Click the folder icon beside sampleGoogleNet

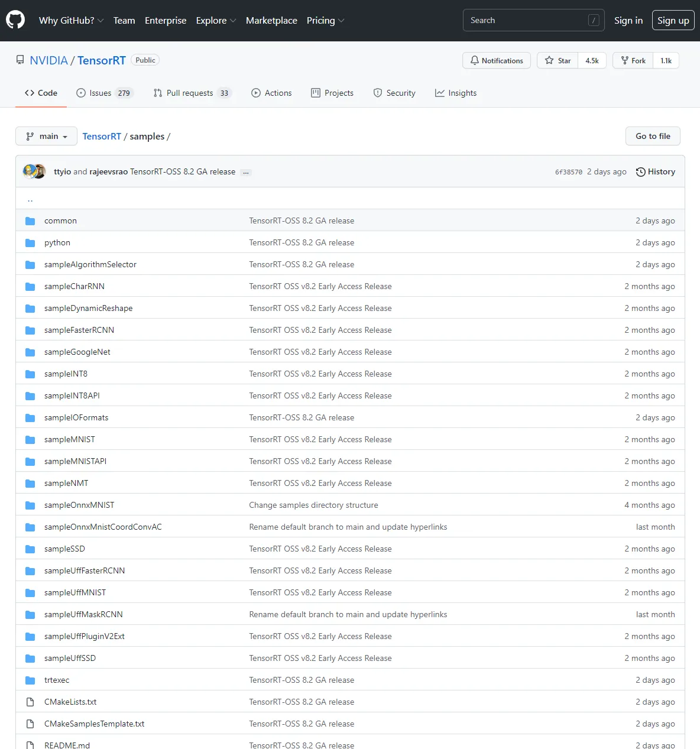click(x=30, y=352)
